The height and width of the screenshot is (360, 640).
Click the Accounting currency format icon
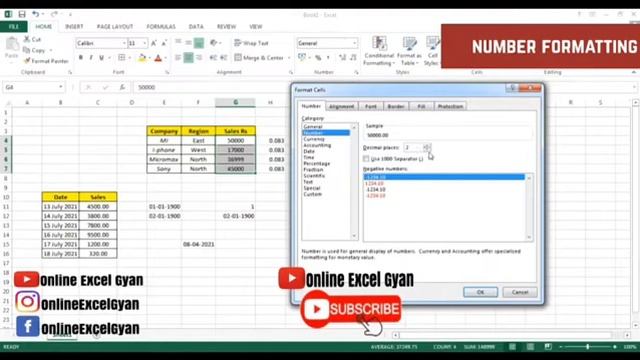pyautogui.click(x=302, y=58)
